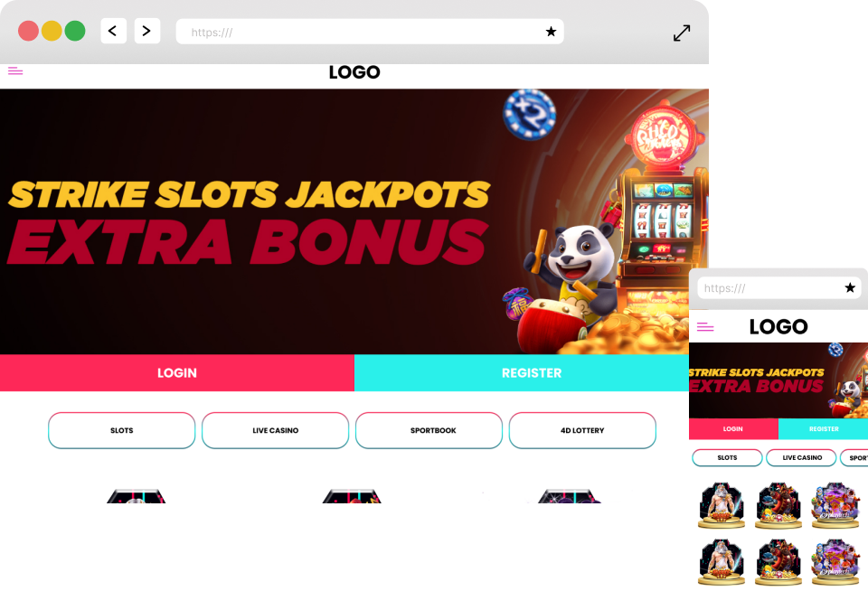Select the 4D LOTTERY category tab

pyautogui.click(x=582, y=430)
